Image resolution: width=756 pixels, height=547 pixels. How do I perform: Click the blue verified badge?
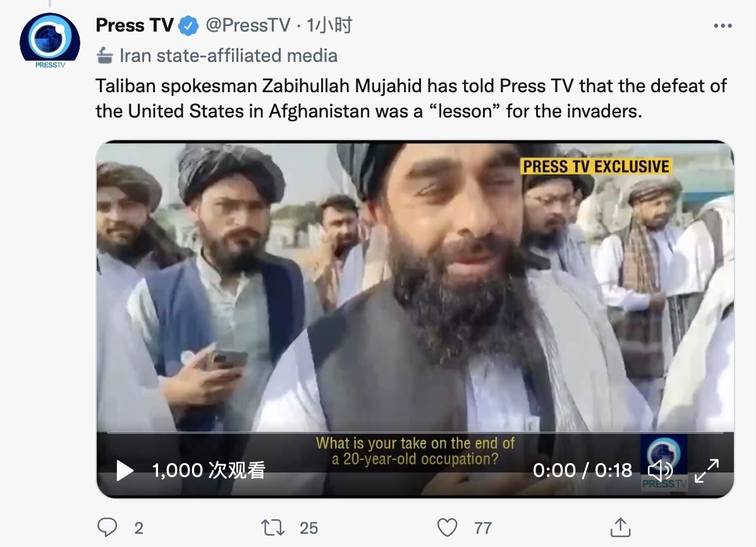(188, 25)
